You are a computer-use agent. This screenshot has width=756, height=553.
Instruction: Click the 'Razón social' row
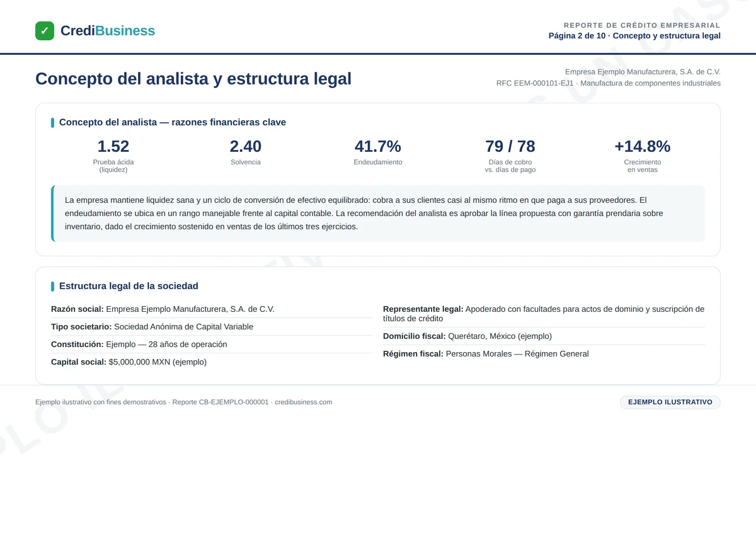click(212, 309)
